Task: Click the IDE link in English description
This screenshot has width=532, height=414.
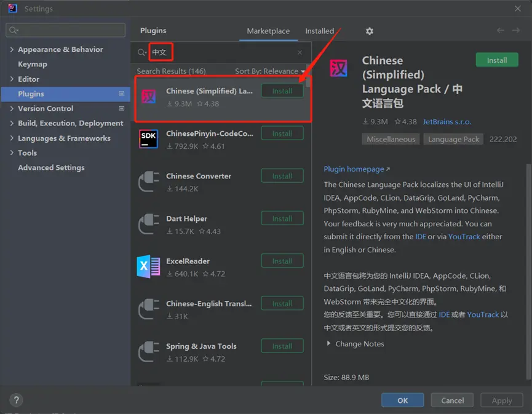Action: click(421, 236)
